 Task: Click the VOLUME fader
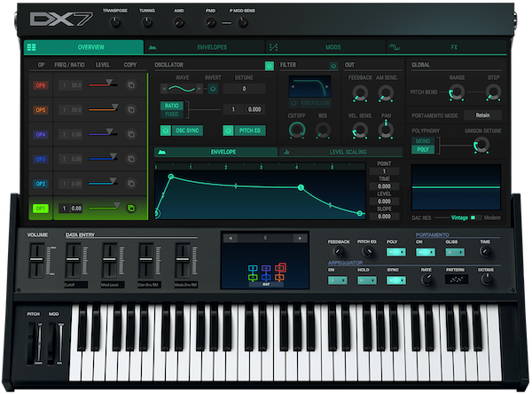[x=36, y=259]
